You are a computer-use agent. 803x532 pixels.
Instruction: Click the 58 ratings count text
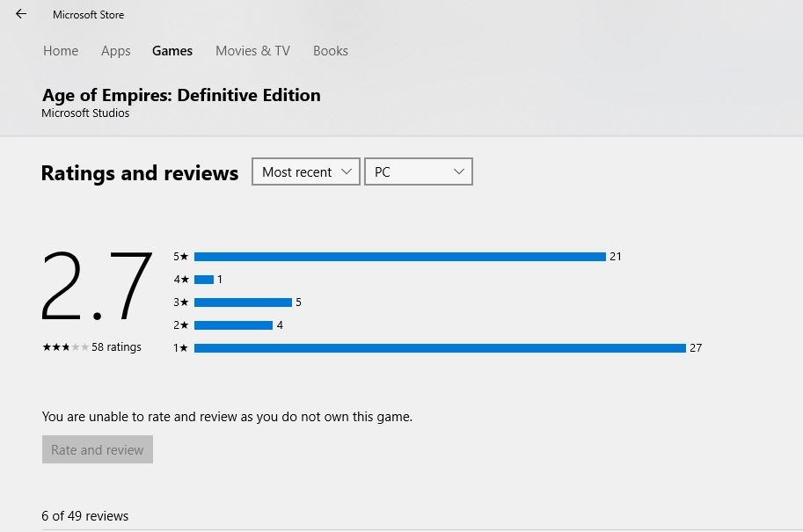pos(116,347)
